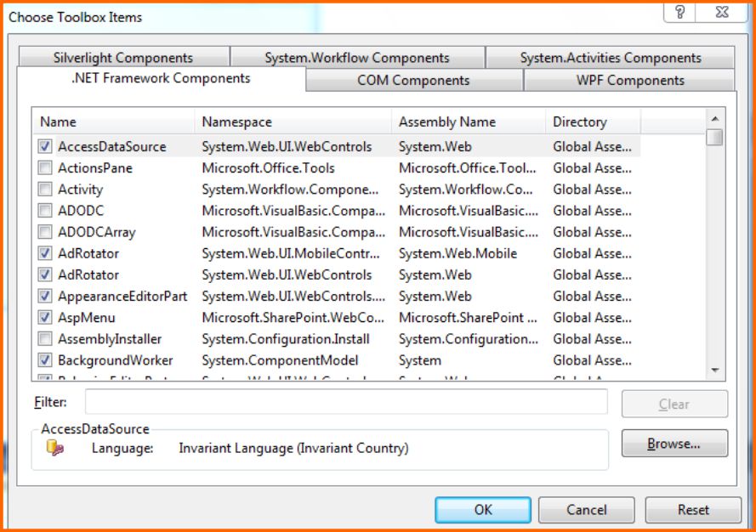Sort by the Directory column header
Image resolution: width=756 pixels, height=532 pixels.
(x=593, y=122)
